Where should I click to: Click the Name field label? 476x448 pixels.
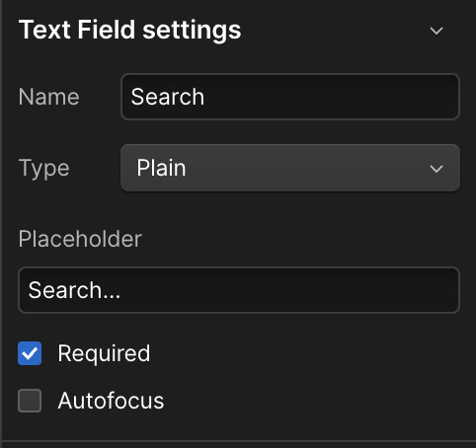(x=49, y=97)
